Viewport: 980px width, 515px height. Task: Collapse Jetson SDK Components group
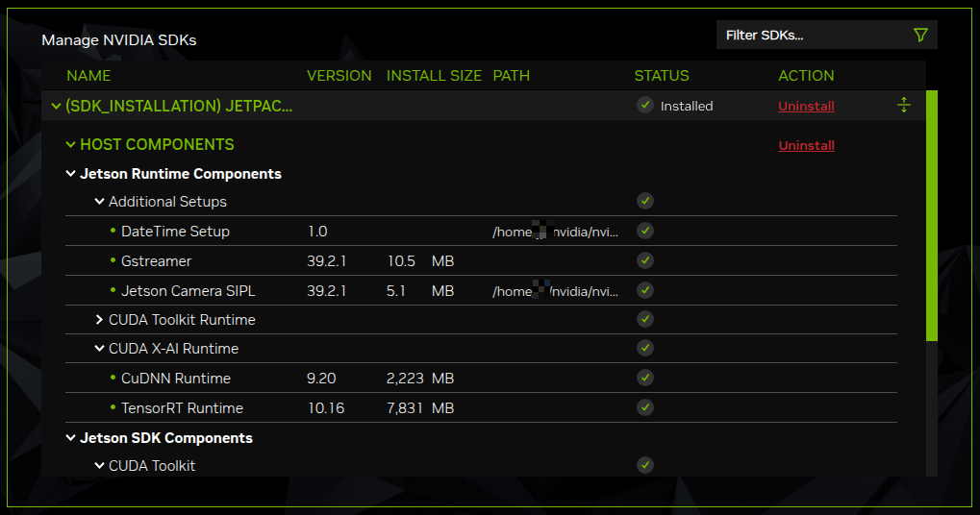tap(70, 438)
